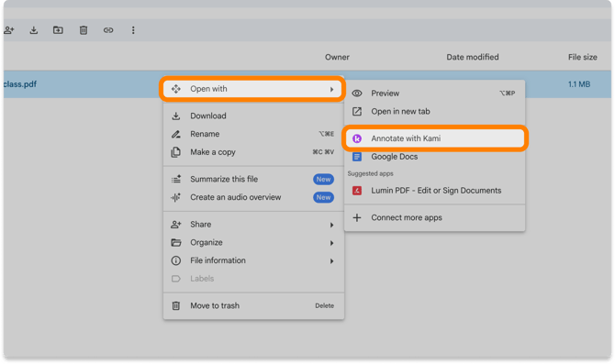Click the audio waveform icon
Viewport: 615px width, 364px height.
coord(175,197)
